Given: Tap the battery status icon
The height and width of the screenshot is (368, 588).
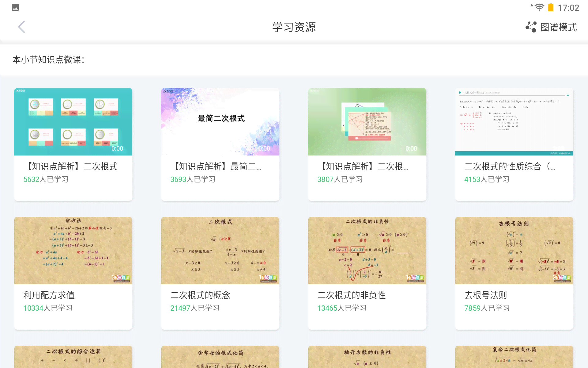Looking at the screenshot, I should (551, 7).
